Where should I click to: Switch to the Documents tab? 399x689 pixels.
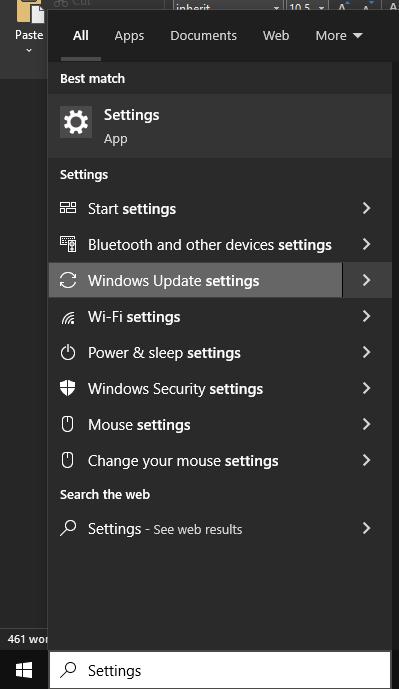[x=203, y=36]
